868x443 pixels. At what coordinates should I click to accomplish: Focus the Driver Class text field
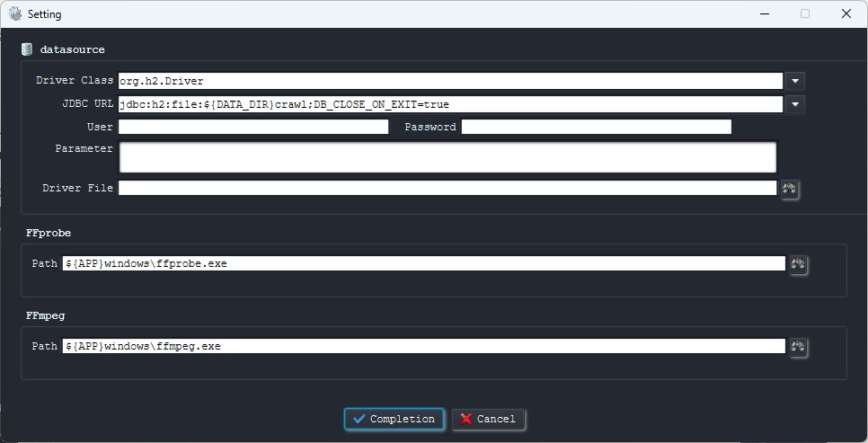coord(450,81)
